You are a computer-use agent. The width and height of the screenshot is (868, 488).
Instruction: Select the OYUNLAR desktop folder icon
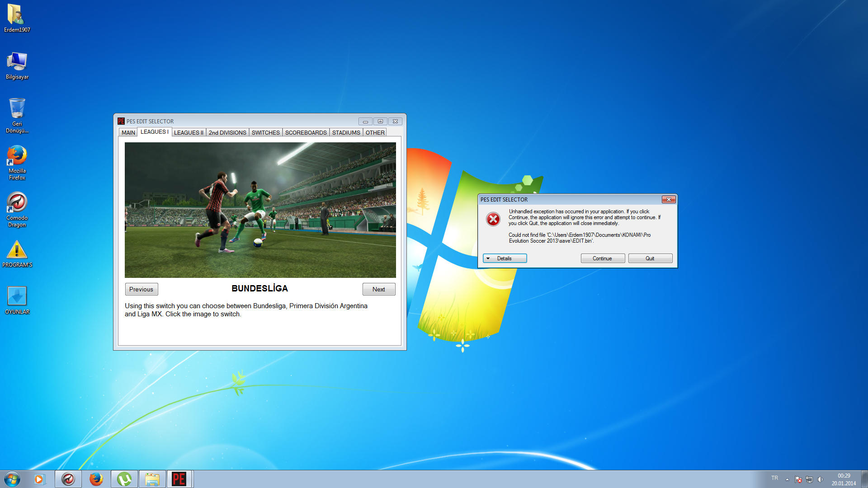click(x=17, y=300)
